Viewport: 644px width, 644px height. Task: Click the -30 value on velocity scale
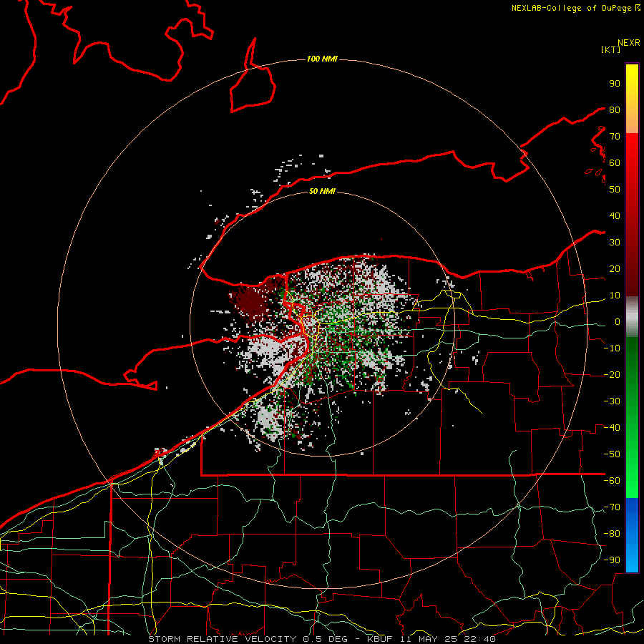(x=612, y=401)
